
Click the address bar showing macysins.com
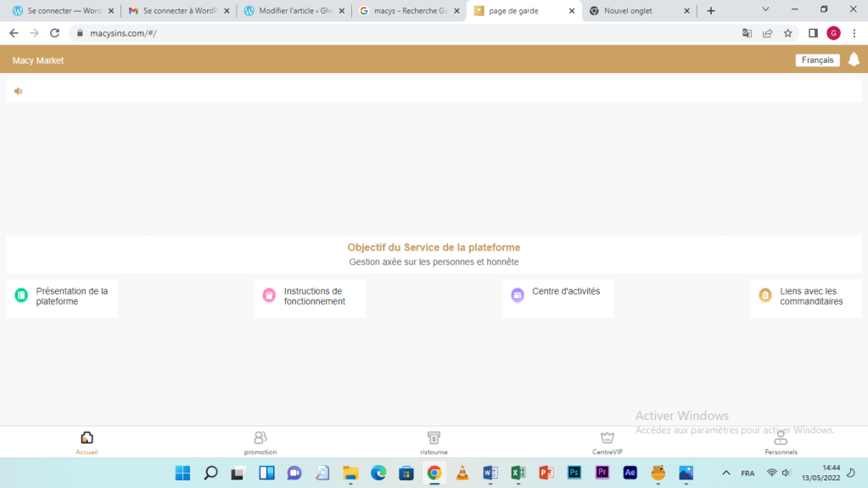[x=382, y=33]
